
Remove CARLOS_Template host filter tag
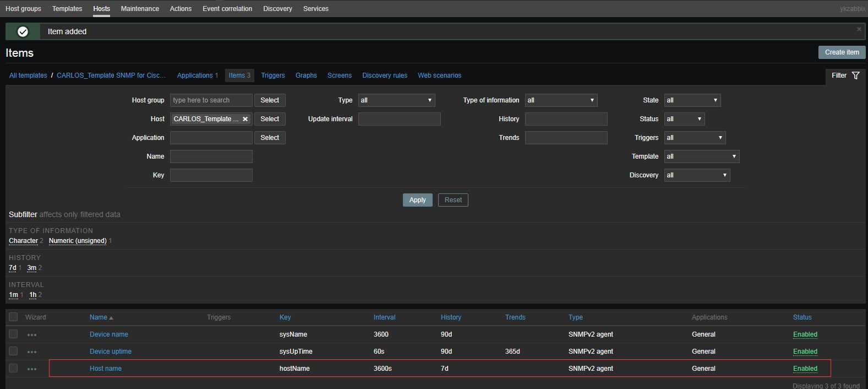(x=245, y=119)
